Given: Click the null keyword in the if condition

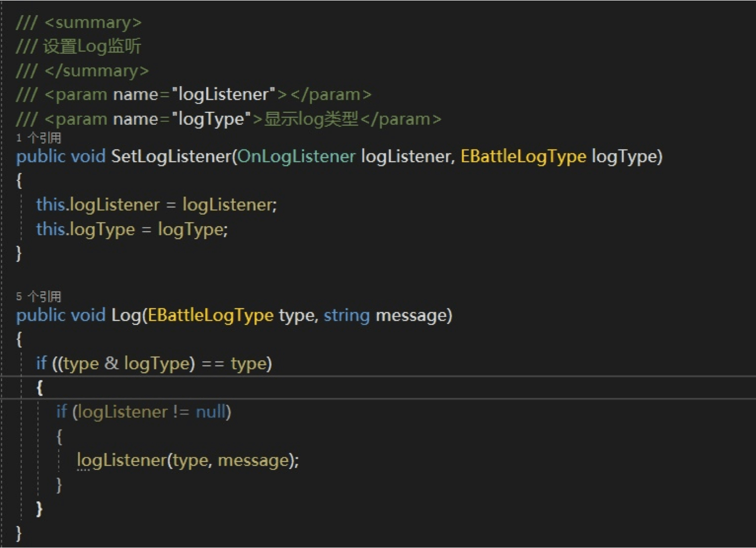Looking at the screenshot, I should [211, 412].
